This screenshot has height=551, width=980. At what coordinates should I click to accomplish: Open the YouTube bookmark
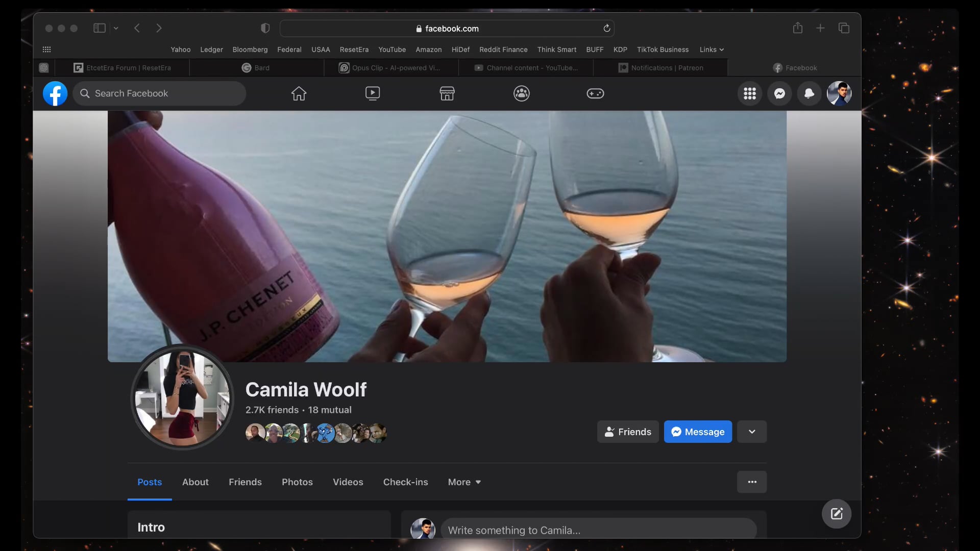click(392, 49)
